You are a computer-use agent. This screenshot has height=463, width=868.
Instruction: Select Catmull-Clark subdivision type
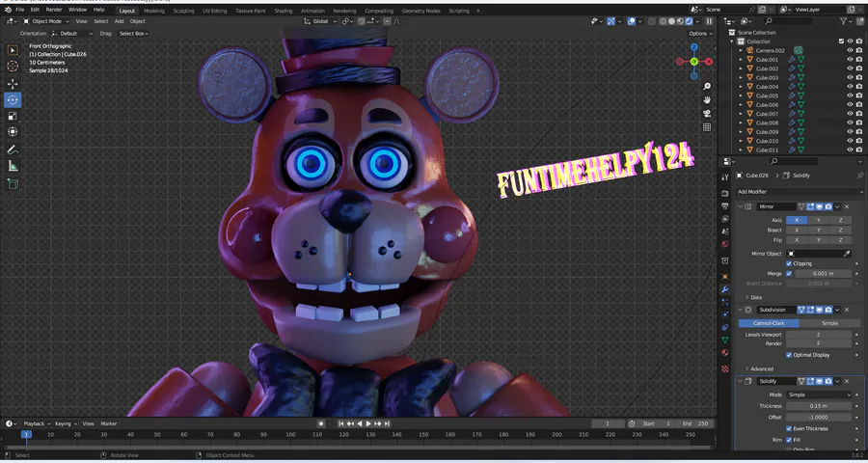click(x=769, y=323)
